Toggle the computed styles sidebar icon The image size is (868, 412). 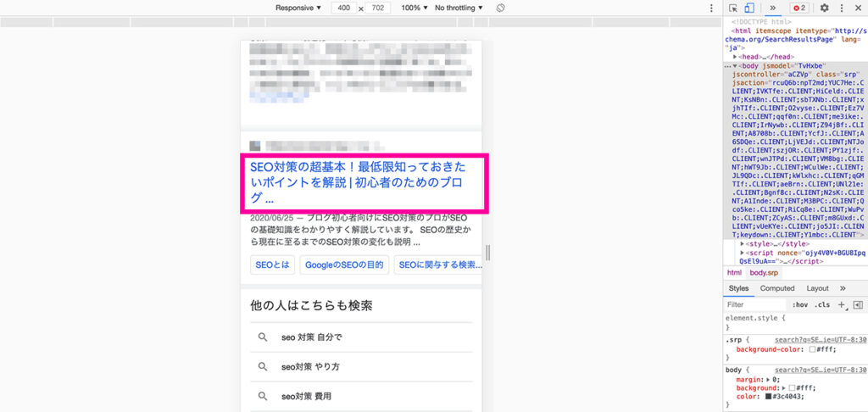coord(858,304)
